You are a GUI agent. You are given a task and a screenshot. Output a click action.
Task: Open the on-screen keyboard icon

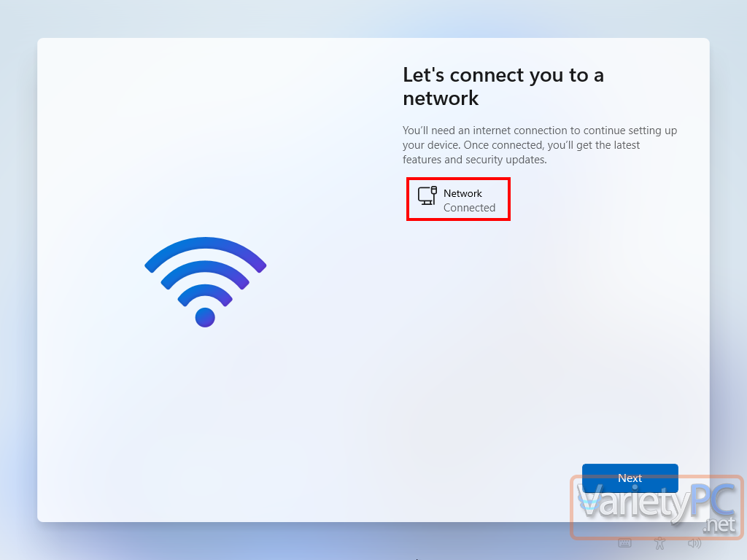(x=624, y=542)
